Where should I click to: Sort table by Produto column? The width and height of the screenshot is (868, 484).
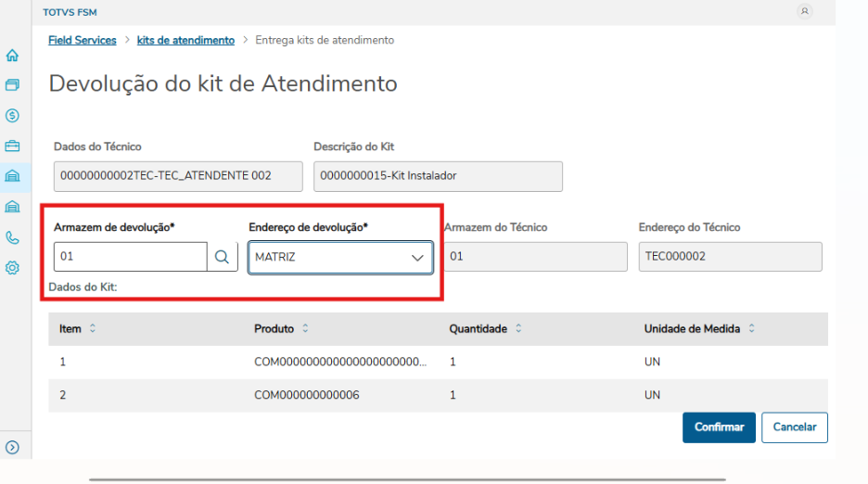(x=305, y=329)
